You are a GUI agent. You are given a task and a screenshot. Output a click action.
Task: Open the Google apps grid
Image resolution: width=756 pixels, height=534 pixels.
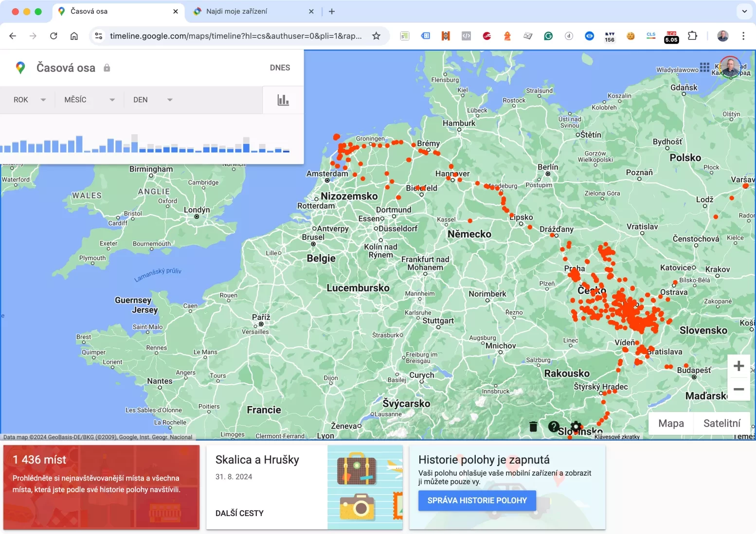(704, 67)
